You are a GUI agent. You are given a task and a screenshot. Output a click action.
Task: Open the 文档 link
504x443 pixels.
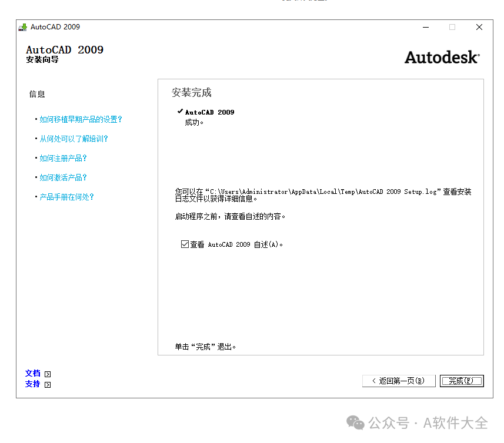33,373
